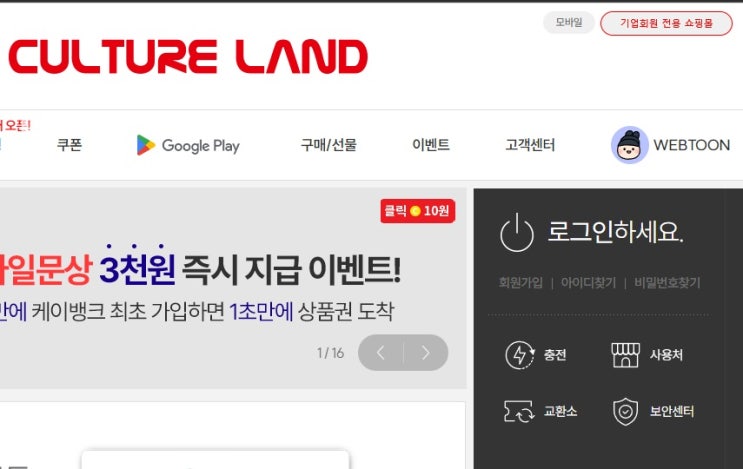
Task: Open 기업회원 전용 쇼핑몰 button
Action: 666,23
